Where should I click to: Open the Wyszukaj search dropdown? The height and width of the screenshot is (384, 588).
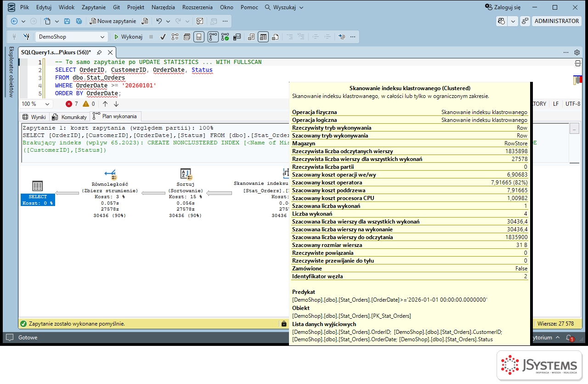pos(284,7)
